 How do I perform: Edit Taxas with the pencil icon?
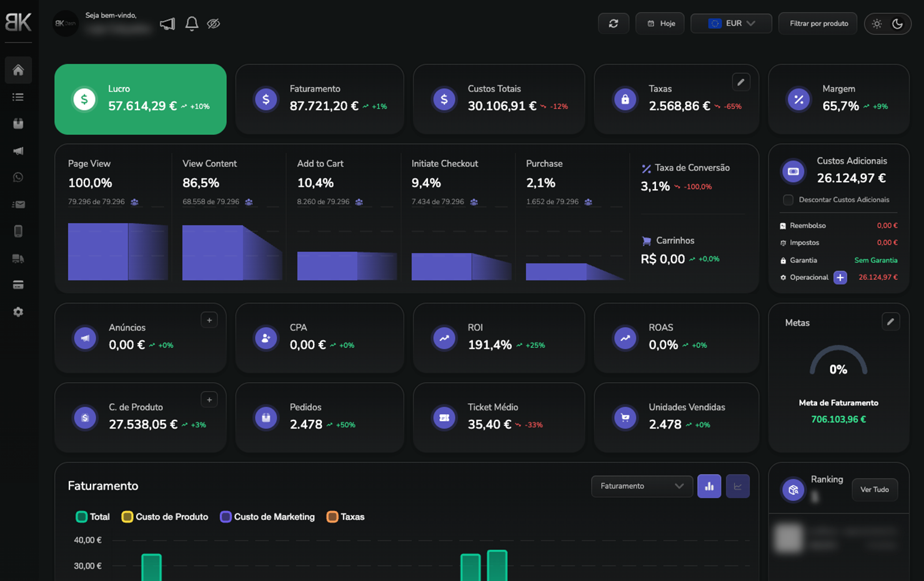point(740,82)
